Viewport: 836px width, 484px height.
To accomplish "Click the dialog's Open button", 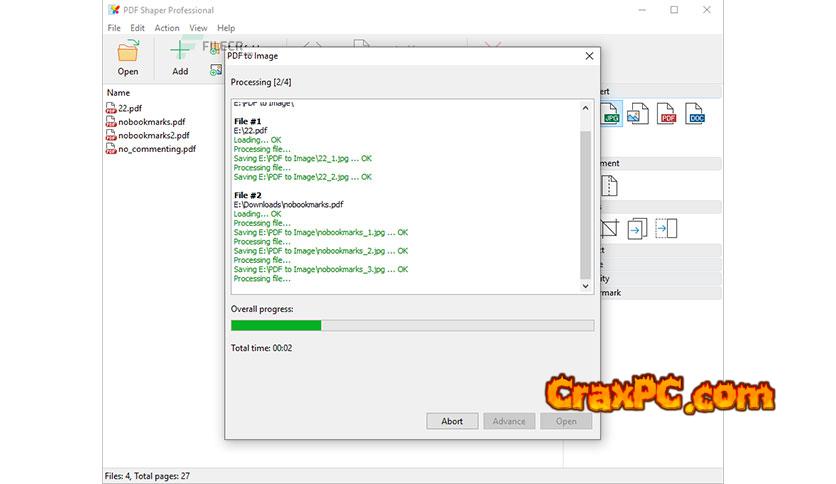I will tap(566, 421).
